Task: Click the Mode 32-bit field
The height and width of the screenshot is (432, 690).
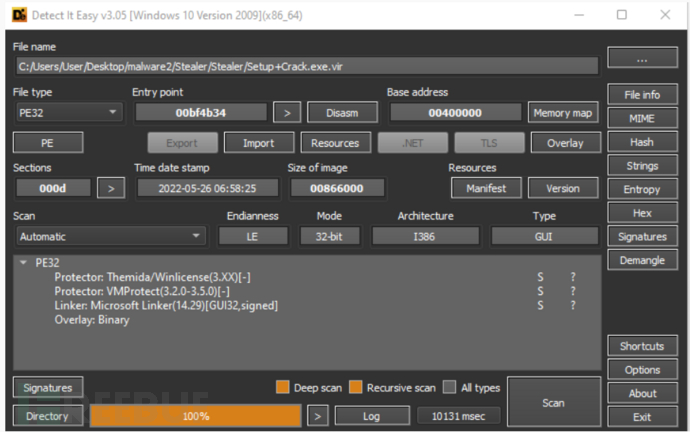Action: [x=330, y=236]
